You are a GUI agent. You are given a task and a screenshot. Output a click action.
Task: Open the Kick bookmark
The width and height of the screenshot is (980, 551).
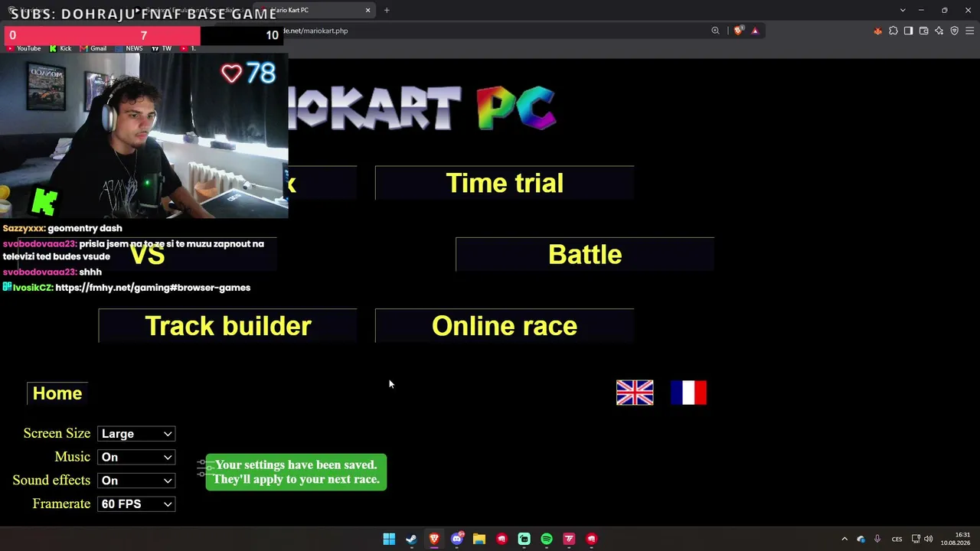tap(60, 48)
